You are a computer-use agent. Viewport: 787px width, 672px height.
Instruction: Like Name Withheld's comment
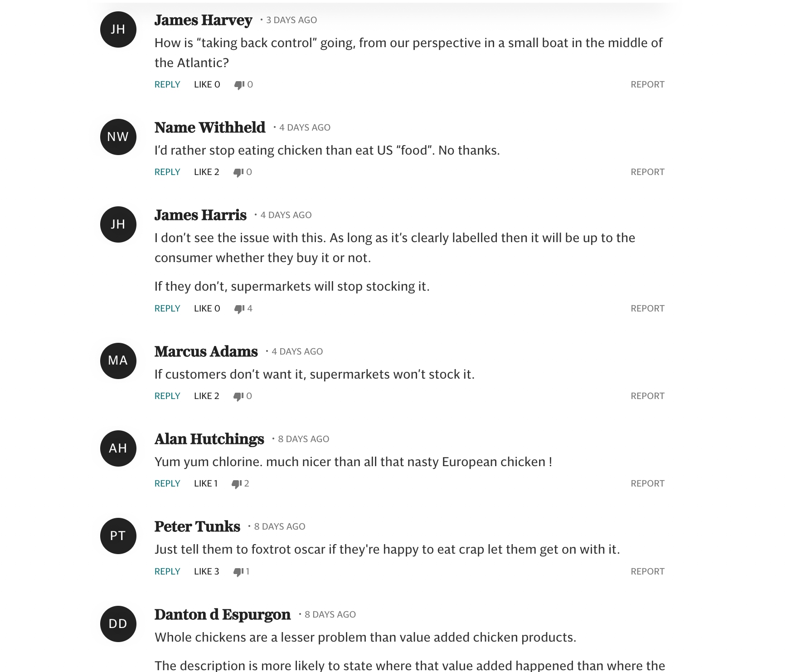tap(206, 172)
